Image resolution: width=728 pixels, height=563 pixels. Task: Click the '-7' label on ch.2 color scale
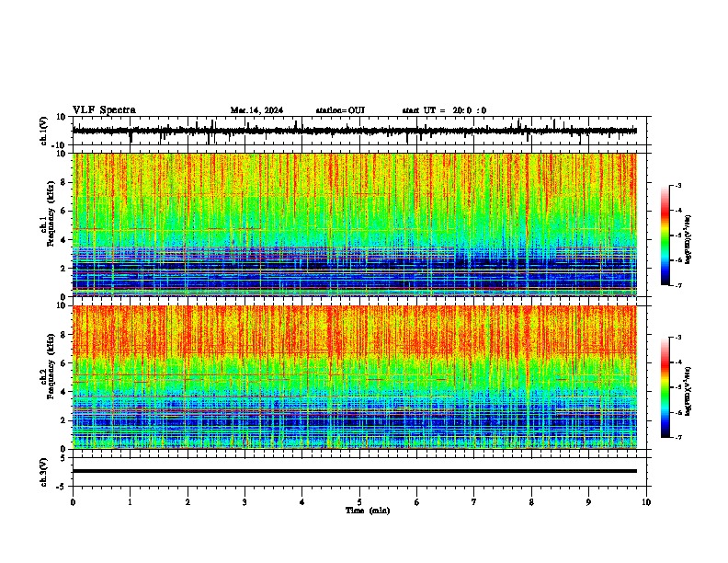(677, 438)
